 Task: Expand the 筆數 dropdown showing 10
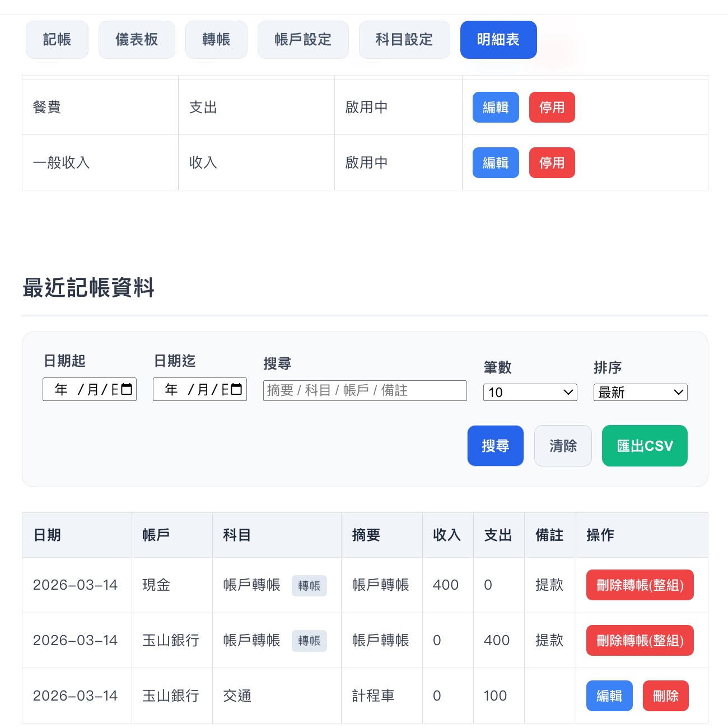pyautogui.click(x=530, y=392)
